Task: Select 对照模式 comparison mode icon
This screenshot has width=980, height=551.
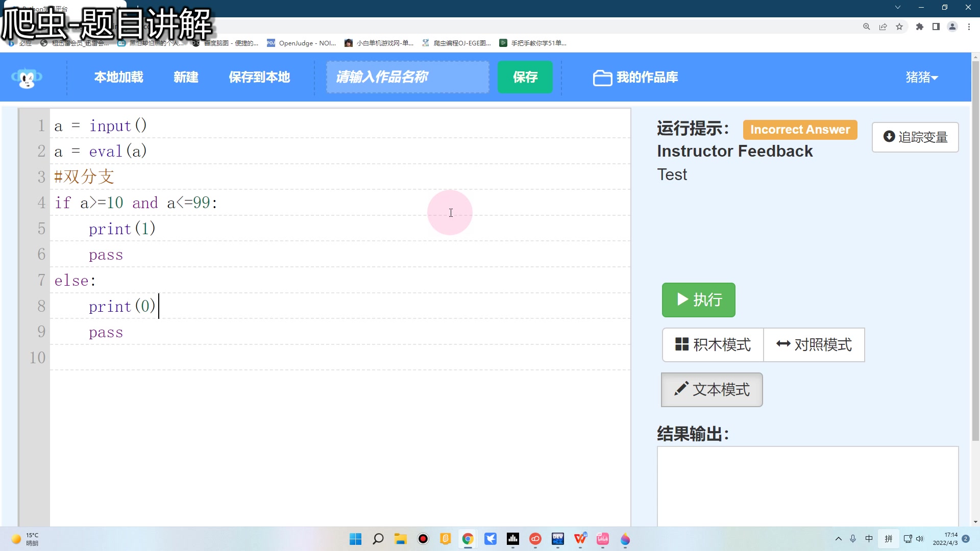Action: point(784,344)
